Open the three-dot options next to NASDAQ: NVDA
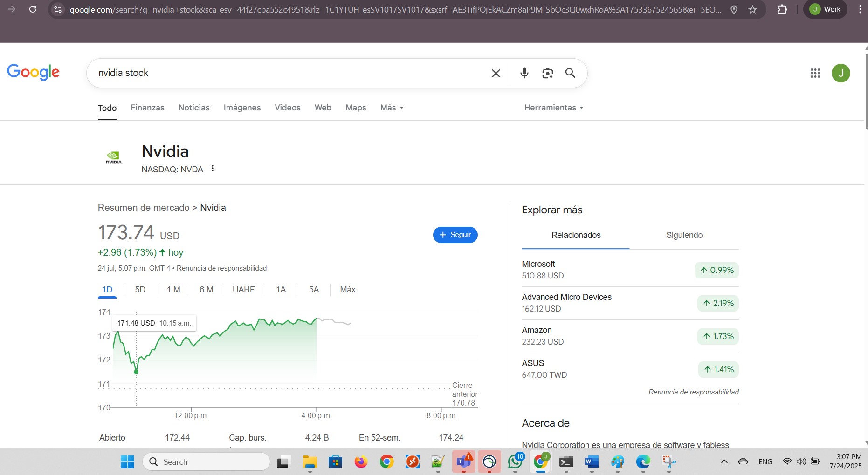 coord(213,169)
